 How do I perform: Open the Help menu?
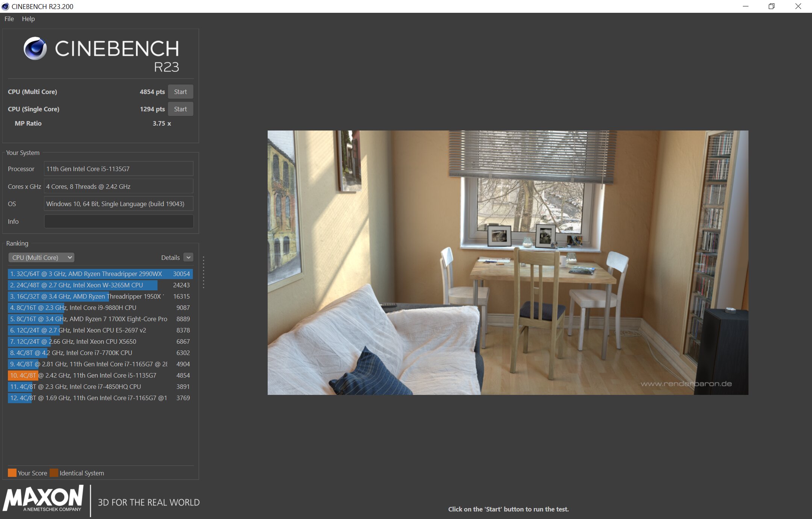coord(28,19)
